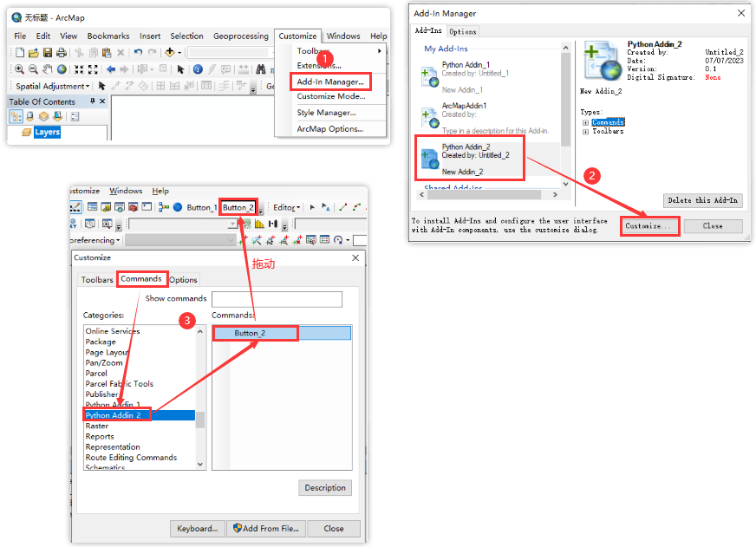756x547 pixels.
Task: Select Button_2 in Commands list
Action: [282, 333]
